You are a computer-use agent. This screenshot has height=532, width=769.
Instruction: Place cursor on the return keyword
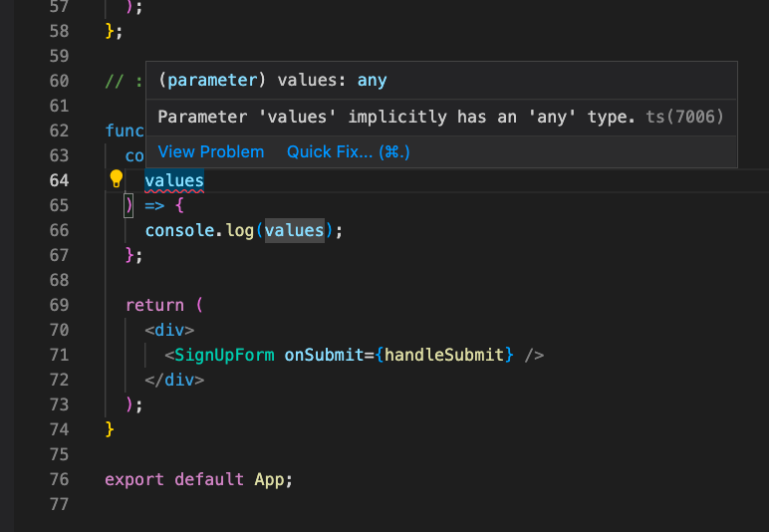154,305
